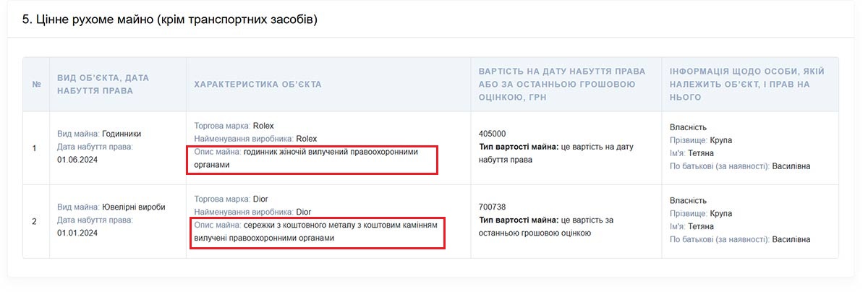The height and width of the screenshot is (292, 868).
Task: Click the "Годинники" property type value
Action: point(122,134)
